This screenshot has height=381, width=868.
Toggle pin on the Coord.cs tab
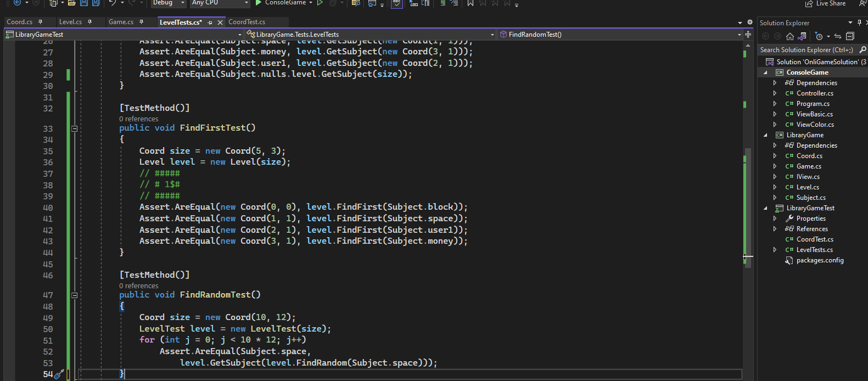40,22
